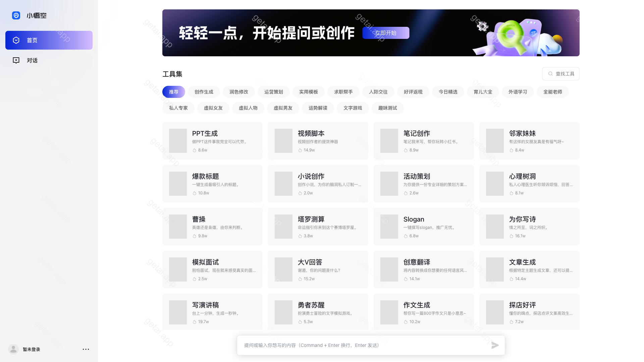Select the 润色修改 category tab
This screenshot has height=362, width=644.
point(239,92)
